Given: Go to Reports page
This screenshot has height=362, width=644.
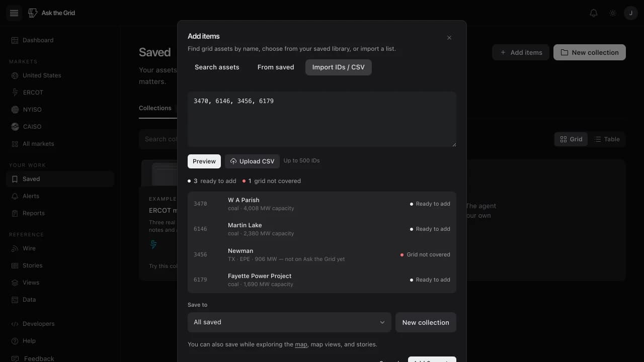Looking at the screenshot, I should [x=60, y=213].
